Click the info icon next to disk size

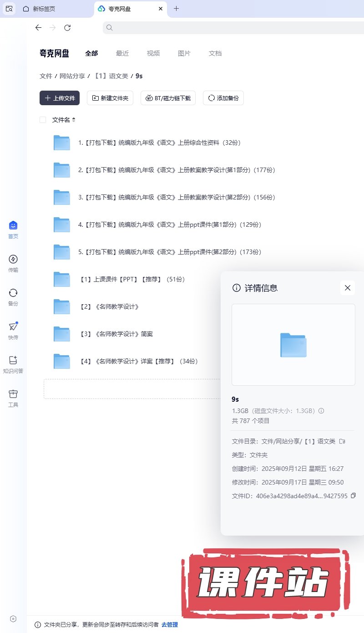click(x=321, y=411)
